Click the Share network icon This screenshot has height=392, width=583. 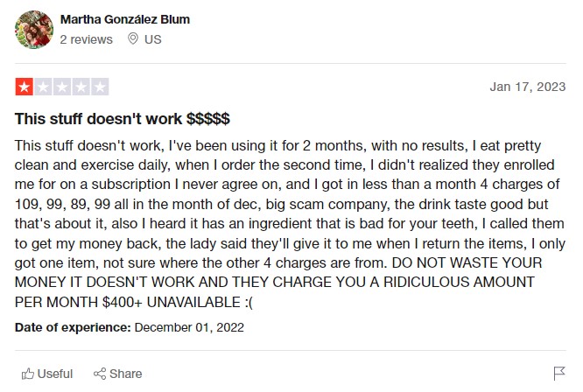(100, 374)
